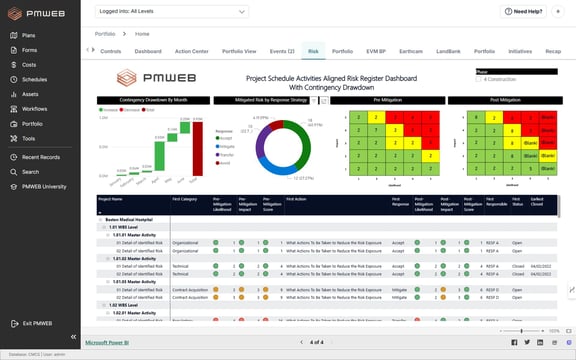Open the Costs dollar icon

pyautogui.click(x=14, y=65)
